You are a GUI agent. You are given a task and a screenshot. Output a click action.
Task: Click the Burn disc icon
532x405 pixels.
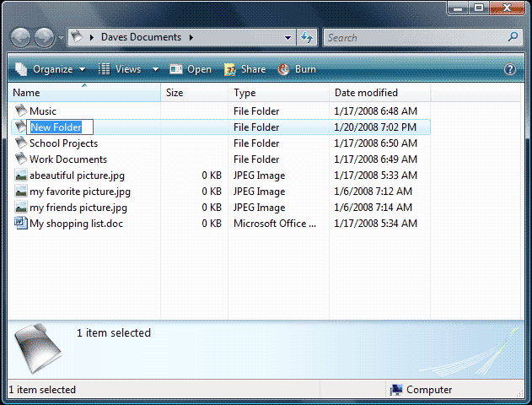click(283, 69)
